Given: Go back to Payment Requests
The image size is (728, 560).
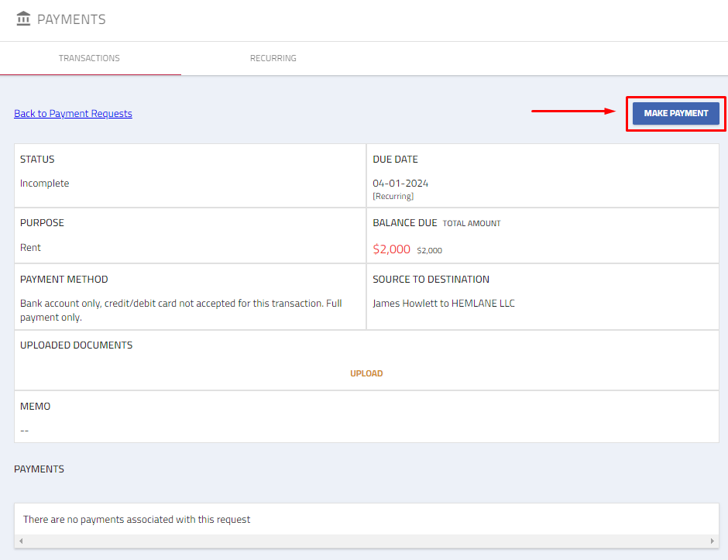Looking at the screenshot, I should [73, 114].
